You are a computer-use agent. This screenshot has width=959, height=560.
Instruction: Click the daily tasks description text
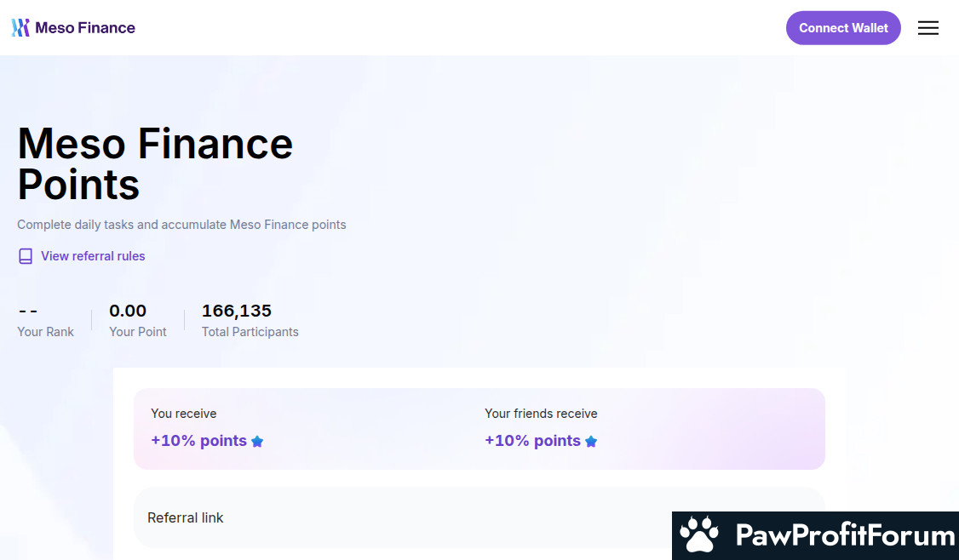point(181,225)
